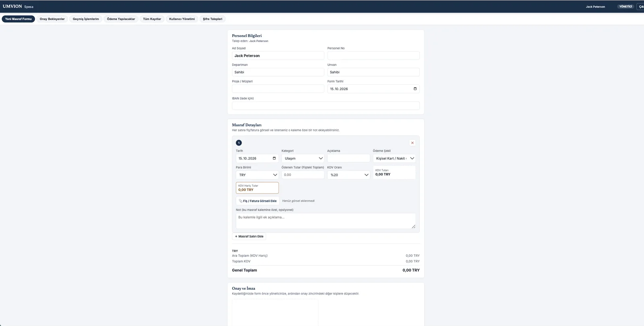The height and width of the screenshot is (326, 644).
Task: Open calendar icon in expense Tarih field
Action: coord(274,158)
